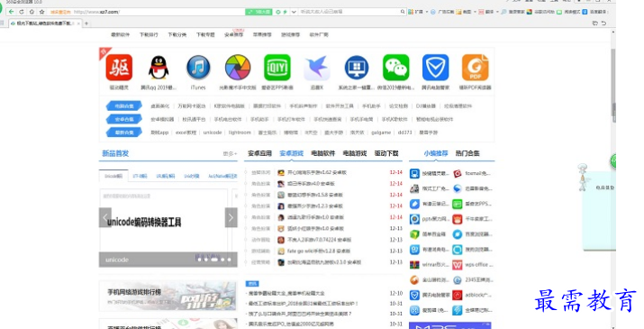Open the winrar icon in the recommended list
This screenshot has width=644, height=329.
pyautogui.click(x=414, y=265)
